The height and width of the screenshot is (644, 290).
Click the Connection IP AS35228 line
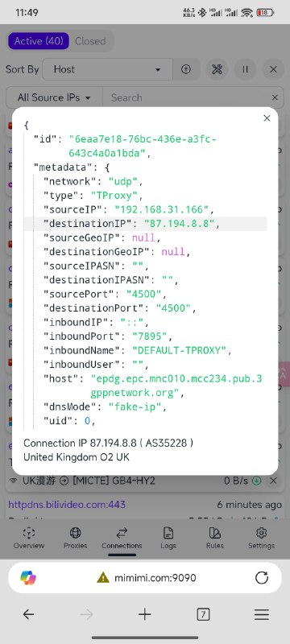pyautogui.click(x=108, y=444)
